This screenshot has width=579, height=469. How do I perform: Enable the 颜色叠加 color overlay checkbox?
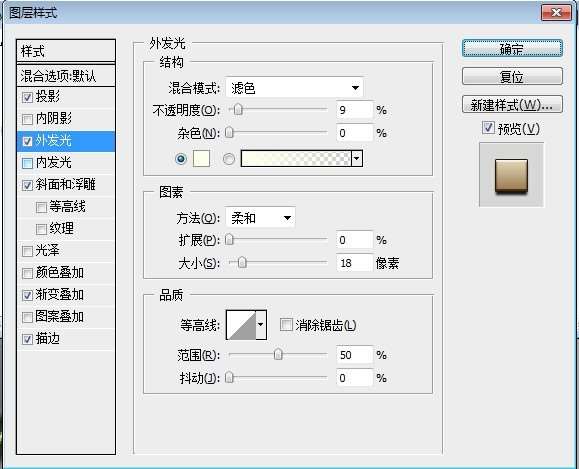click(27, 273)
